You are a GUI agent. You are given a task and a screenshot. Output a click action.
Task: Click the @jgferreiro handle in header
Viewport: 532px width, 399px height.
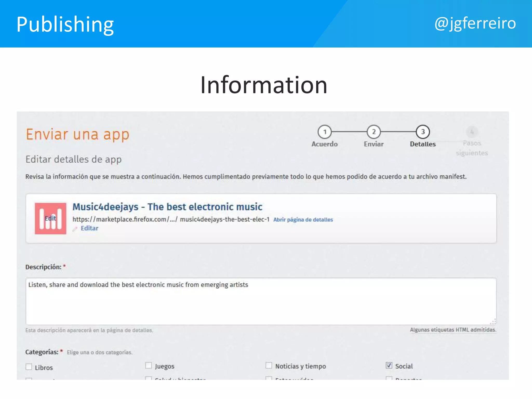coord(475,23)
